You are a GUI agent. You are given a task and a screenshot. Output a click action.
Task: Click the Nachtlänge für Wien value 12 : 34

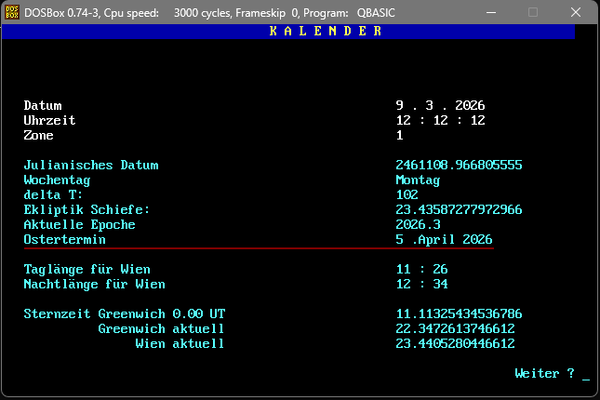[x=422, y=285]
